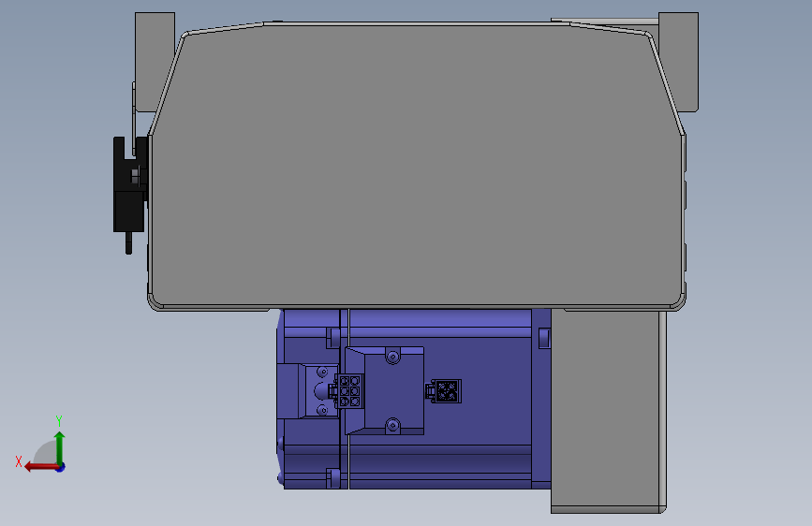Screen dimensions: 812x526
Task: Select the gray mounting bracket beside the motor
Action: tap(609, 412)
